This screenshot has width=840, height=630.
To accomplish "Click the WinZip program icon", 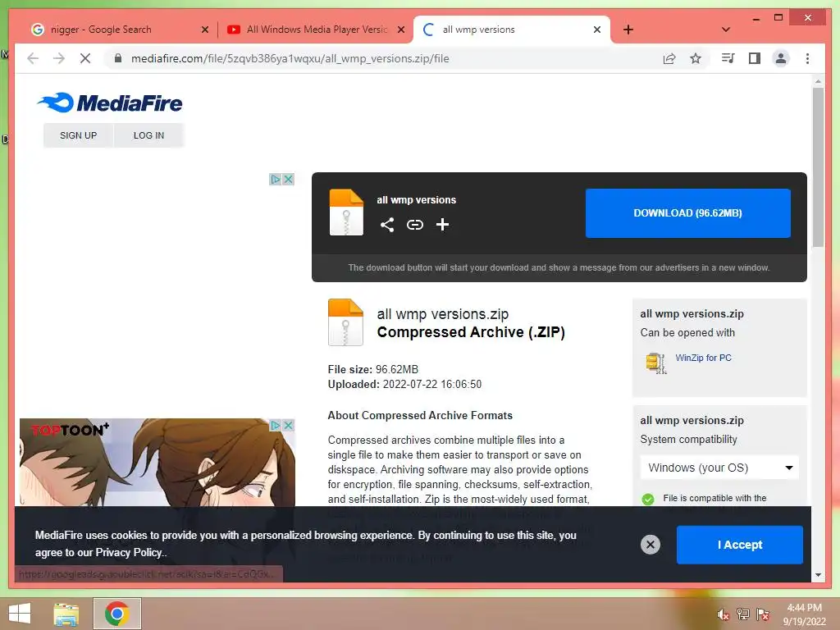I will pyautogui.click(x=656, y=363).
